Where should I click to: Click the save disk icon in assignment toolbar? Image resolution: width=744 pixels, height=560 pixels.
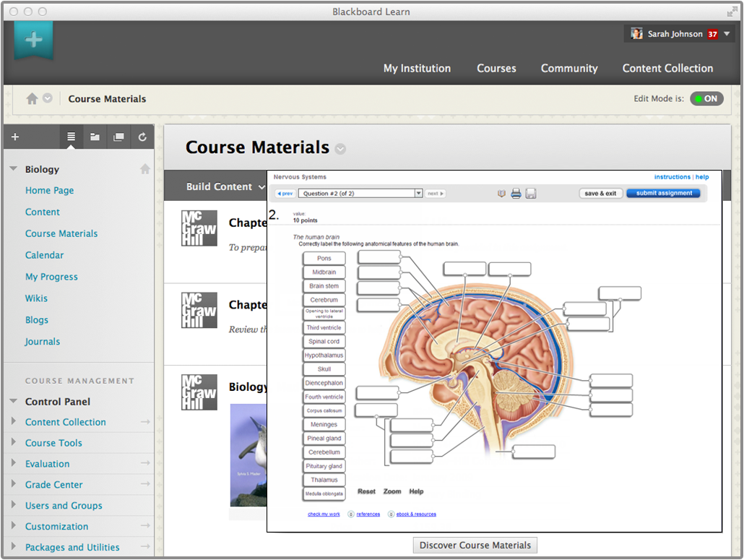tap(530, 194)
